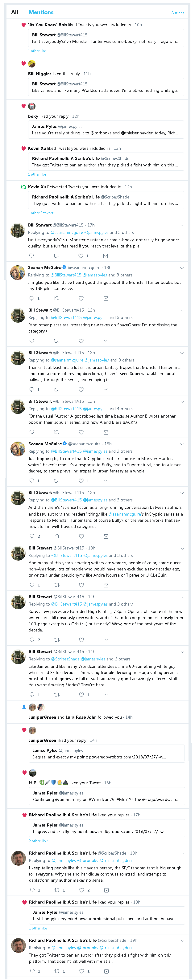Switch to the All notifications tab
This screenshot has width=195, height=980.
(x=15, y=12)
